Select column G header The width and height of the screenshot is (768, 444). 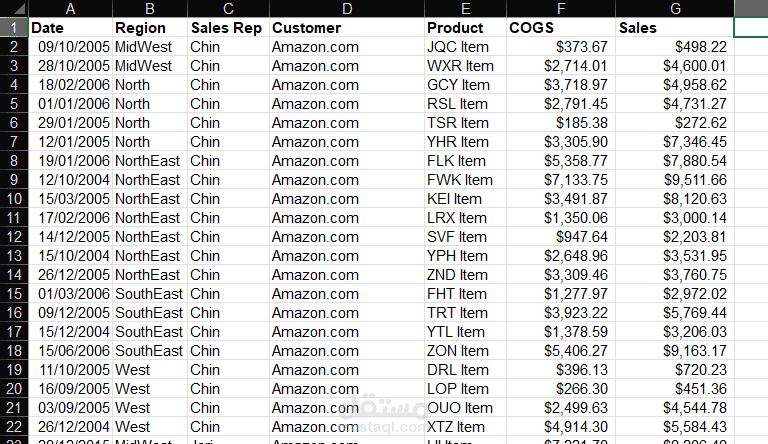(x=675, y=8)
